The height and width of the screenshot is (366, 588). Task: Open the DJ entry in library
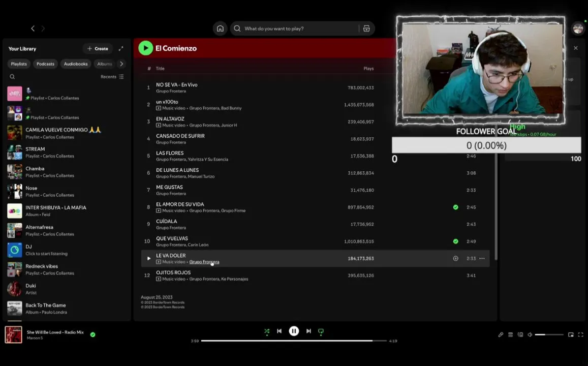coord(67,250)
